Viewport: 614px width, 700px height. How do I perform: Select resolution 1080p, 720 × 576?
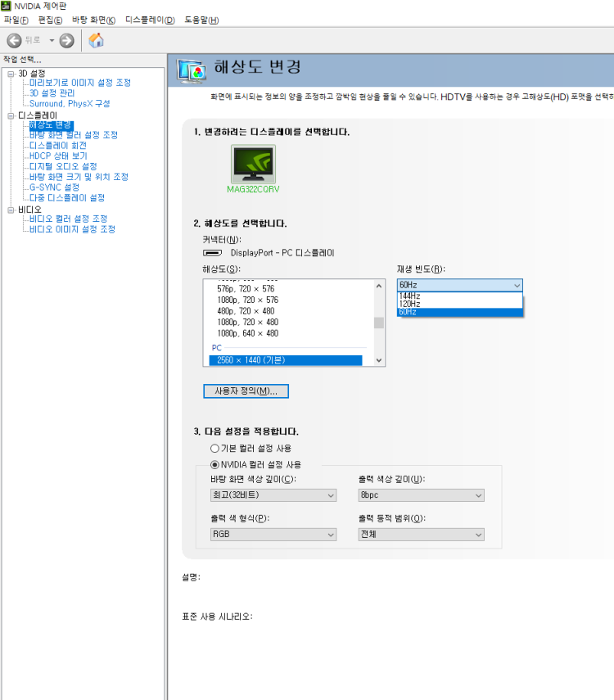click(248, 300)
